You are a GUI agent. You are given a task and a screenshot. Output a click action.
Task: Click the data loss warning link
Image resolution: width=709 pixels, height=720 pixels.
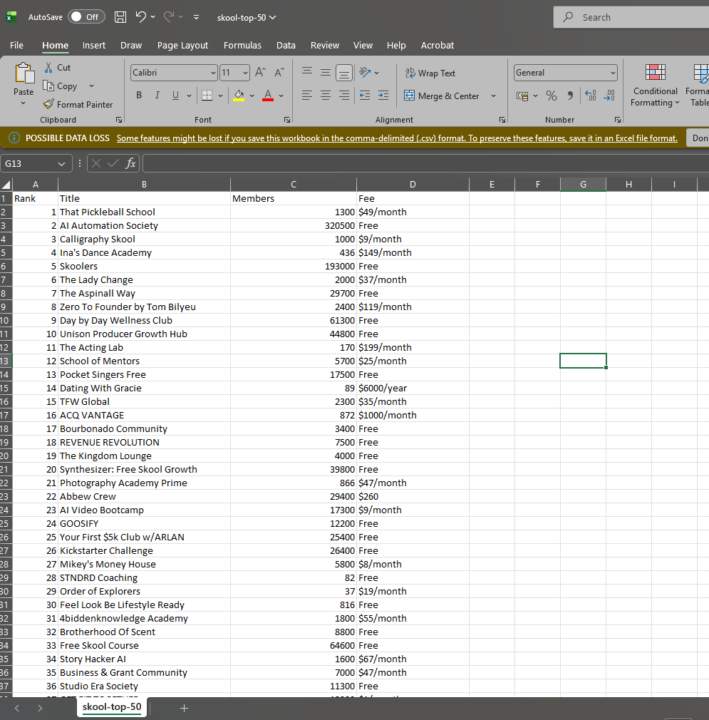click(397, 138)
